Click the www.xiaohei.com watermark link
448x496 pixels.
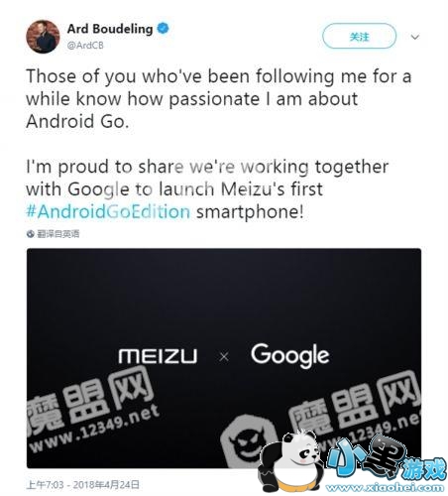click(385, 487)
